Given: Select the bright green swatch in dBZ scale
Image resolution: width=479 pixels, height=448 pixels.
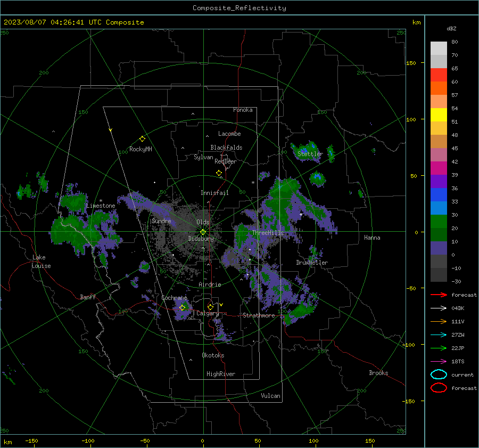Looking at the screenshot, I should coord(439,222).
